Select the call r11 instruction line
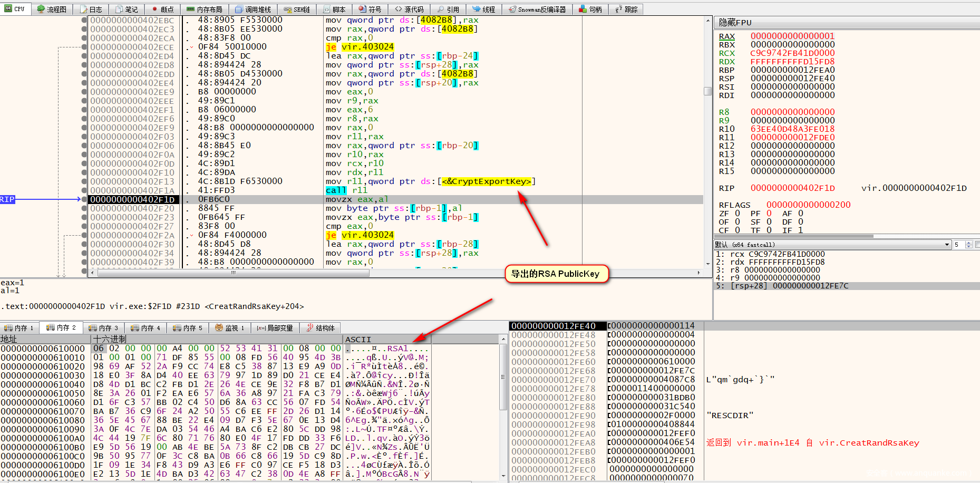This screenshot has width=980, height=483. click(x=346, y=190)
